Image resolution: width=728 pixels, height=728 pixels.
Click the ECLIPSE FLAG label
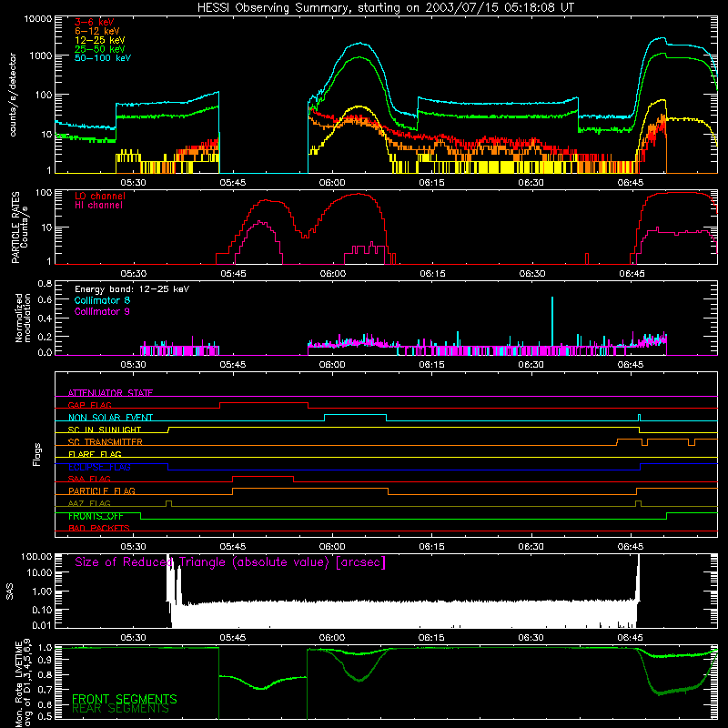99,467
